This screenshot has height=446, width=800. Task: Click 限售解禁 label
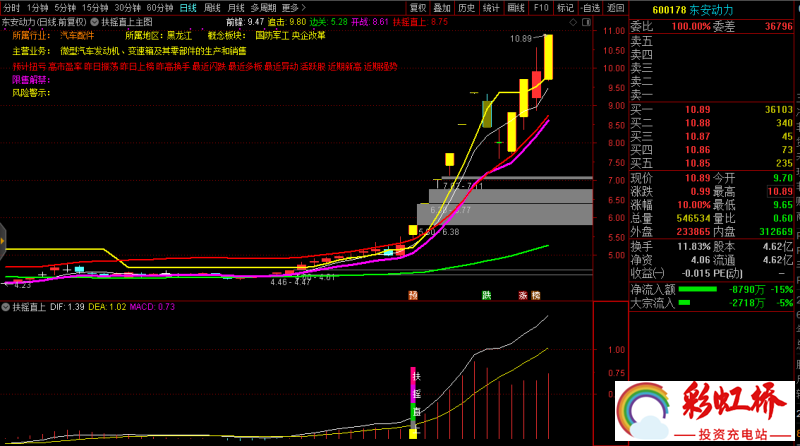coord(31,80)
